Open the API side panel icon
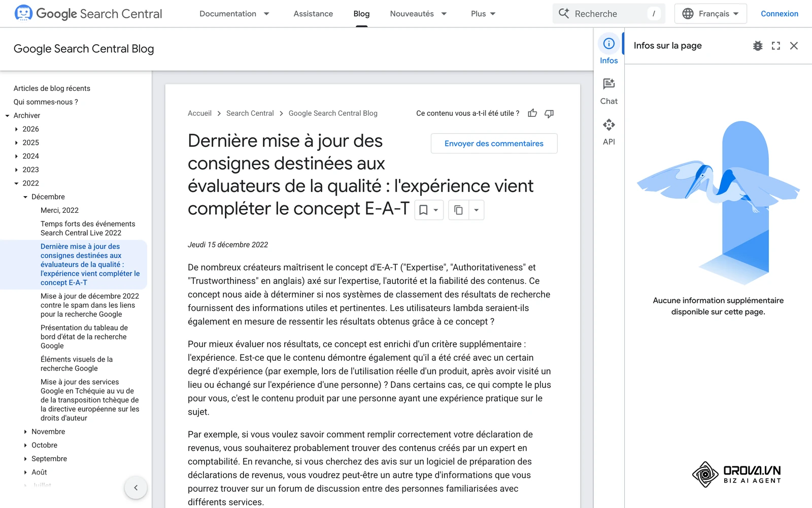Viewport: 812px width, 508px height. tap(609, 124)
